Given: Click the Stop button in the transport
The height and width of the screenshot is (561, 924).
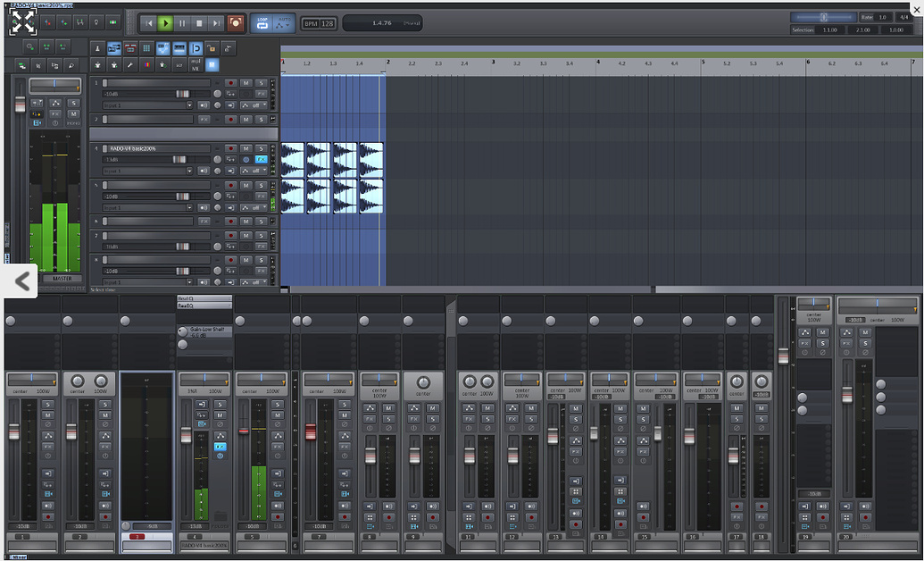Looking at the screenshot, I should [x=199, y=23].
